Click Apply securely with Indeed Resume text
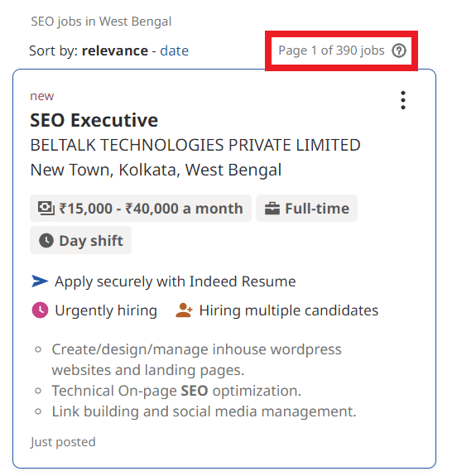The image size is (452, 476). click(x=176, y=281)
